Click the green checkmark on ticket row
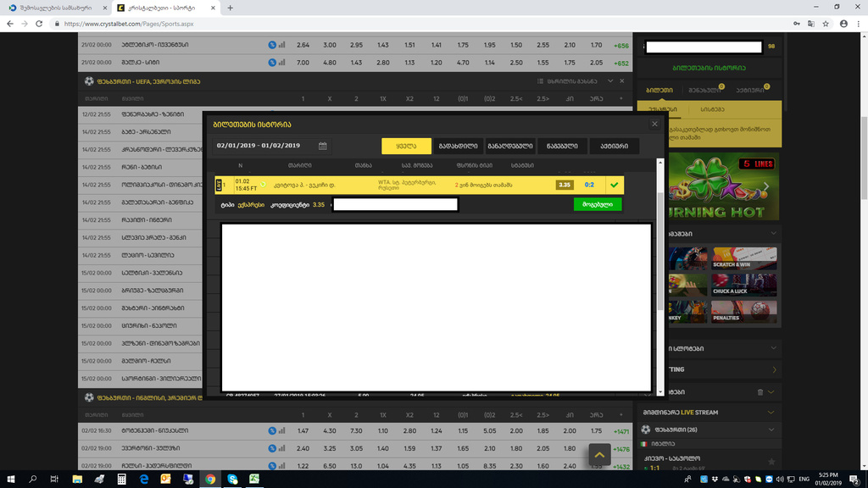Image resolution: width=868 pixels, height=488 pixels. tap(614, 185)
